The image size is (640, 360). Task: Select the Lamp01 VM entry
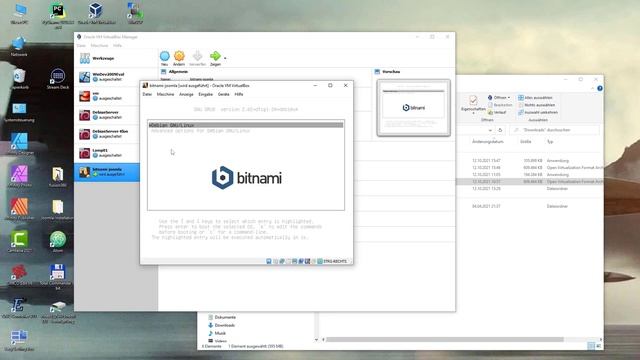point(107,153)
